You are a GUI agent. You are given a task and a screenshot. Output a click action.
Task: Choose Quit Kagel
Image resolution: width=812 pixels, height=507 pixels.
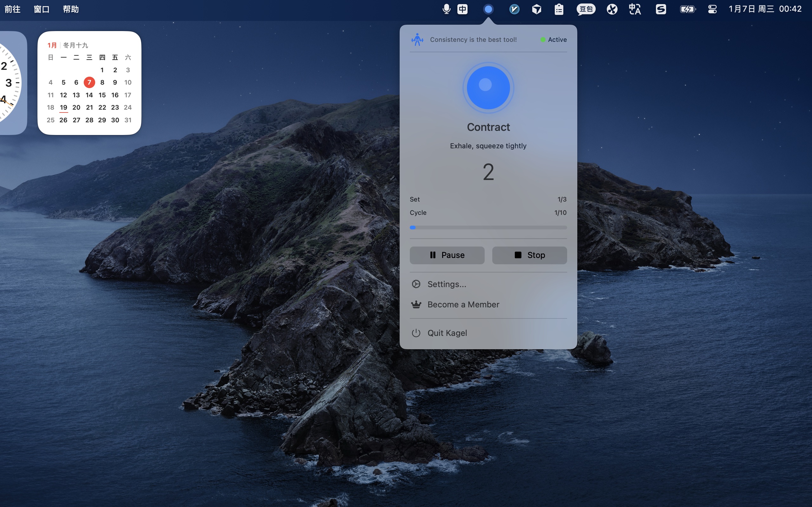coord(447,333)
